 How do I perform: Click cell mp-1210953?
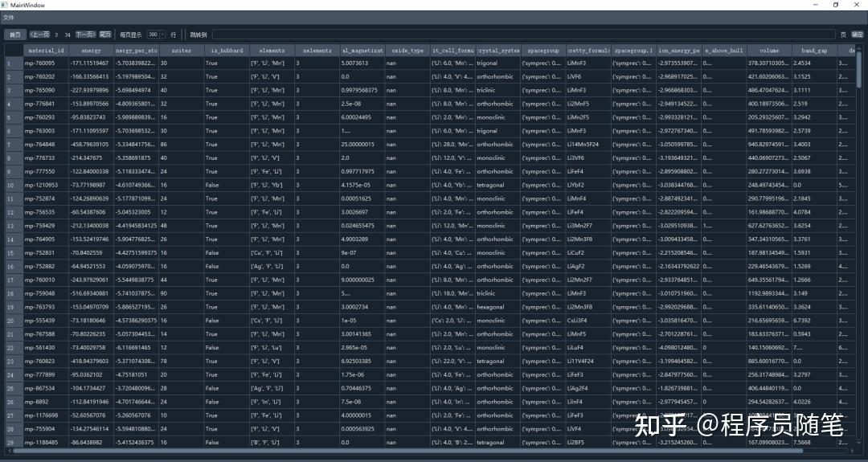click(x=46, y=186)
